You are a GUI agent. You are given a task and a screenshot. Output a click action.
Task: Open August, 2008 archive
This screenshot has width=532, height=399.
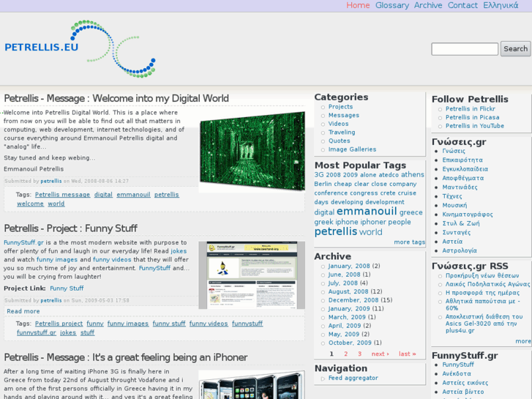348,291
